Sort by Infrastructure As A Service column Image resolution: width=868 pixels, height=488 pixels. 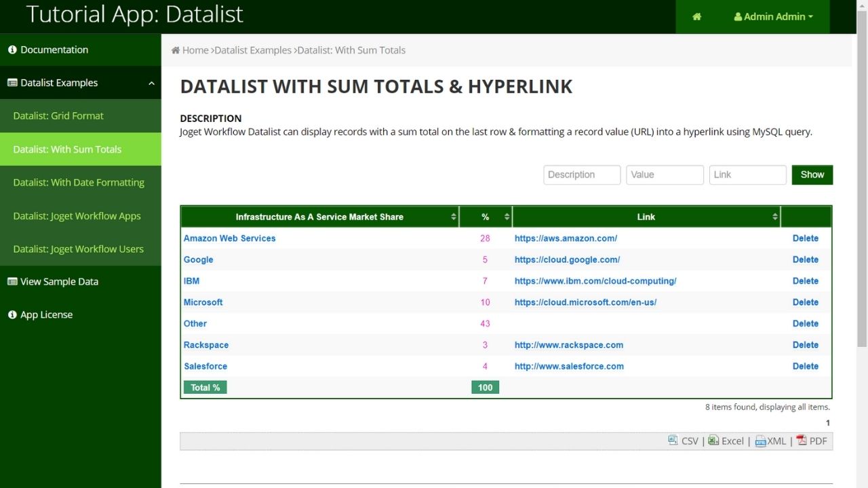click(319, 217)
